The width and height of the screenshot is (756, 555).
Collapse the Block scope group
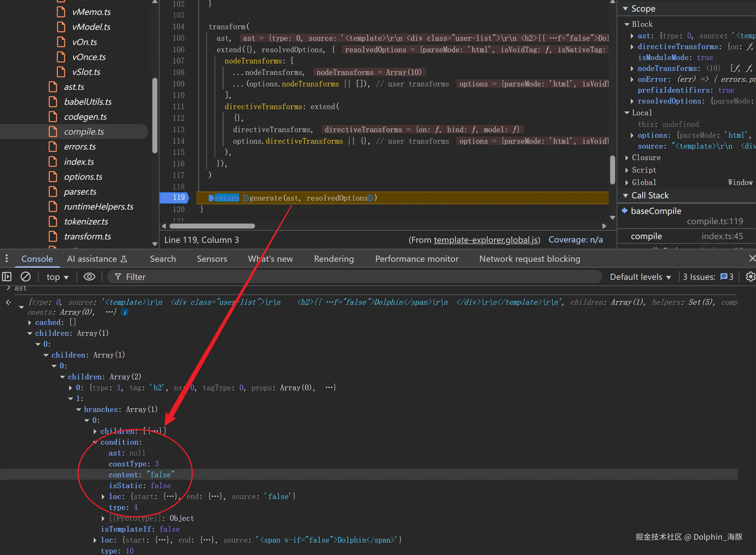tap(627, 24)
